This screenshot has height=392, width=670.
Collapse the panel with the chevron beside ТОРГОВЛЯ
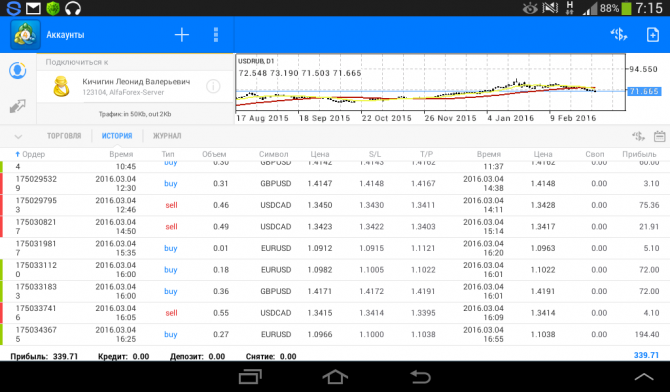tap(18, 137)
